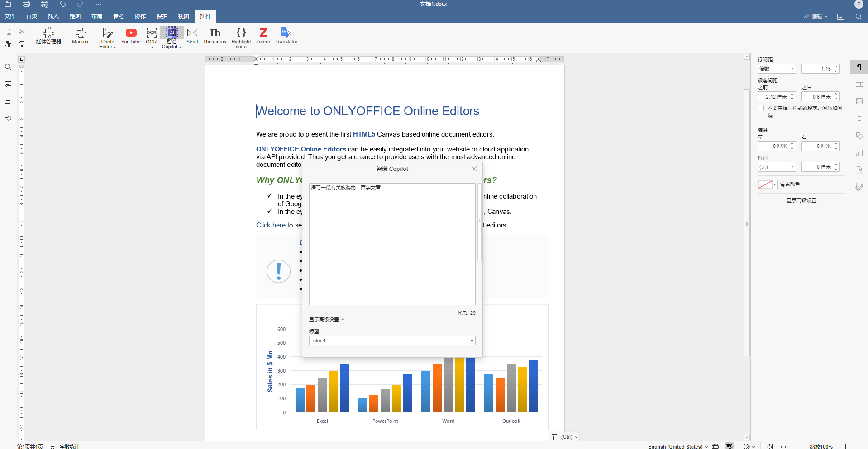Switch to the 首页 tab
868x449 pixels.
32,16
